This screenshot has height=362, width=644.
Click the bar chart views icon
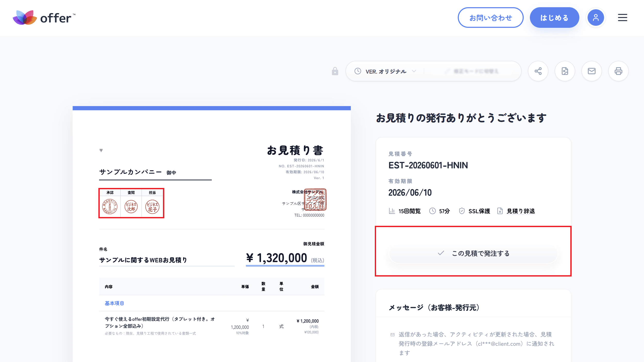click(x=392, y=211)
